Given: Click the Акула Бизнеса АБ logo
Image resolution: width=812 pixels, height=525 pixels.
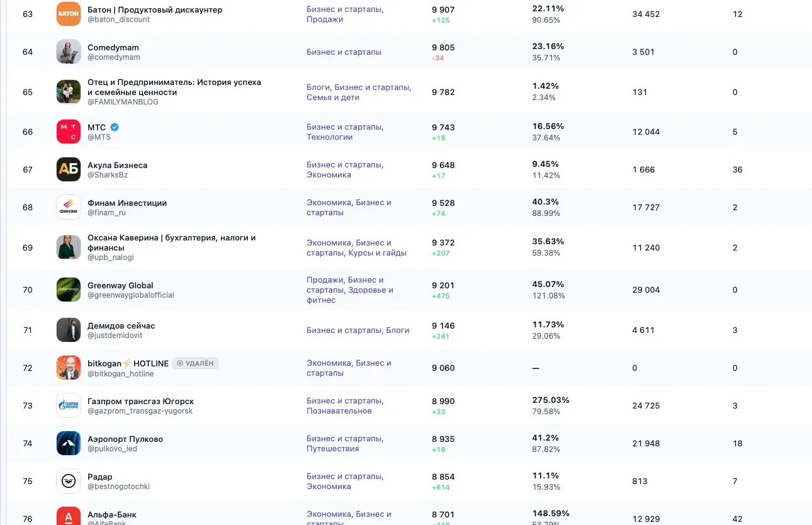Looking at the screenshot, I should coord(69,169).
